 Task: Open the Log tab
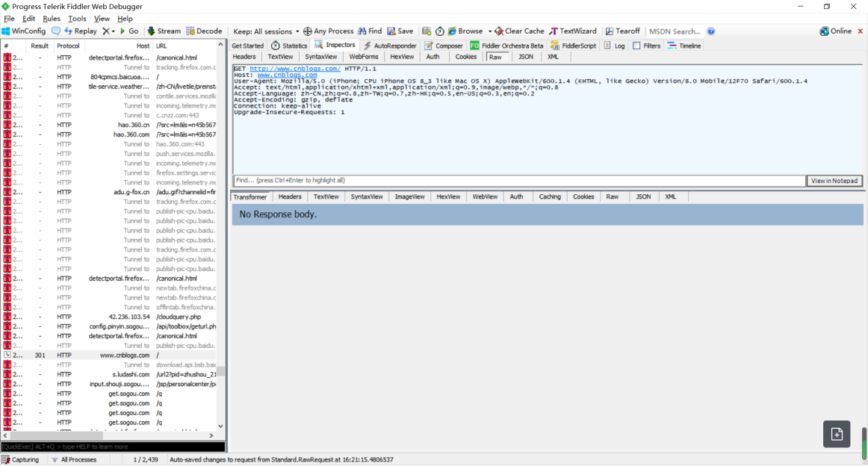[615, 46]
